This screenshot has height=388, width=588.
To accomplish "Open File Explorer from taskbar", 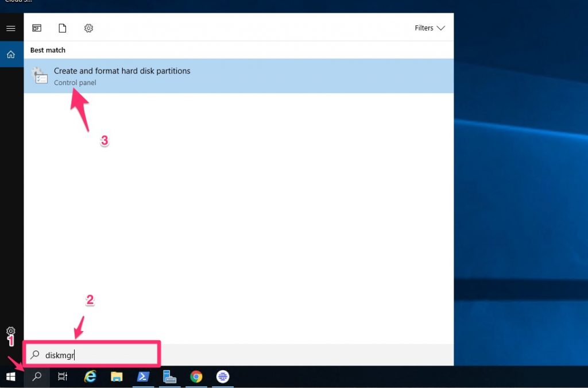I will click(117, 377).
